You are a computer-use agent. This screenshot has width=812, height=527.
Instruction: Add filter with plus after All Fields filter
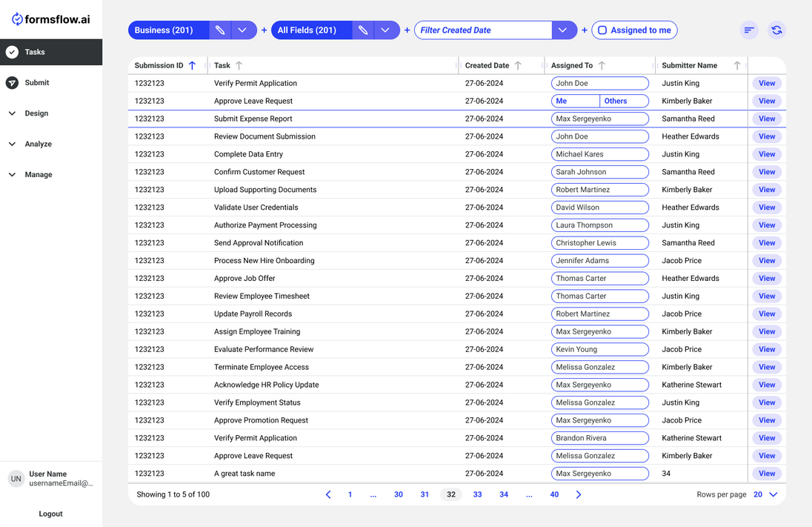407,30
